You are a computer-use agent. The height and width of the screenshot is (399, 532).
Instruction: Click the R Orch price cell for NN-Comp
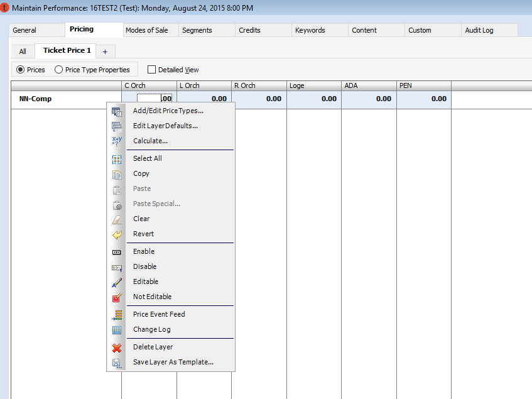(x=259, y=100)
